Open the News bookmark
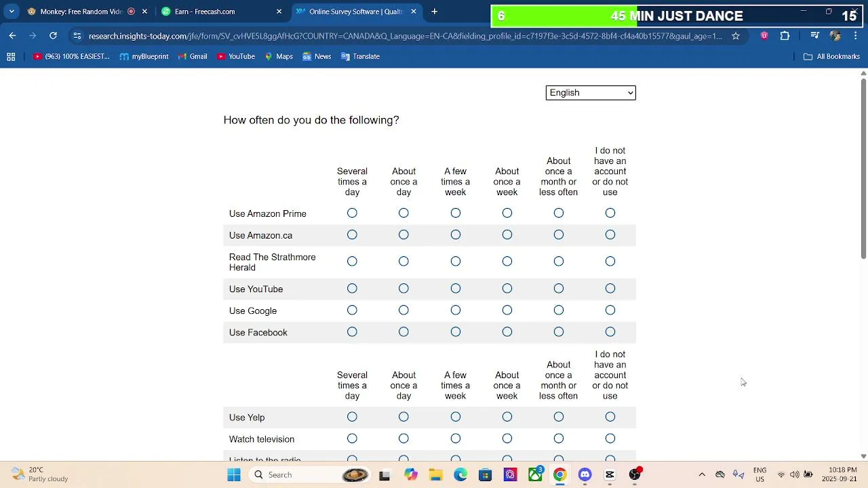Image resolution: width=868 pixels, height=488 pixels. [317, 57]
